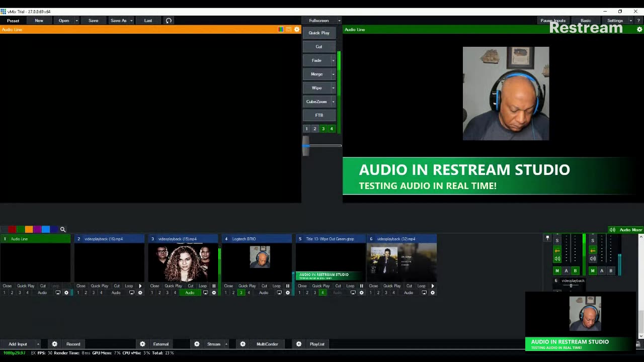Open recording settings gear beside External
Screen dimensions: 644x362
point(142,344)
